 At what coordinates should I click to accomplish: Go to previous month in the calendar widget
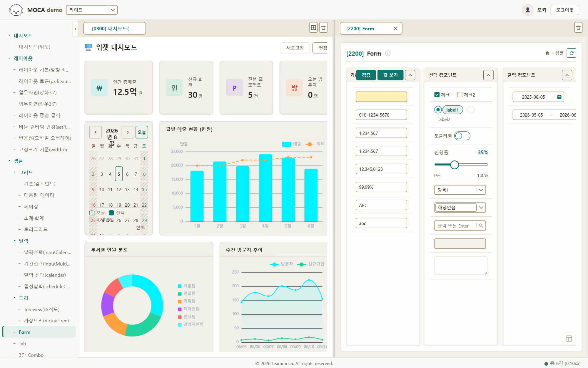(x=96, y=132)
